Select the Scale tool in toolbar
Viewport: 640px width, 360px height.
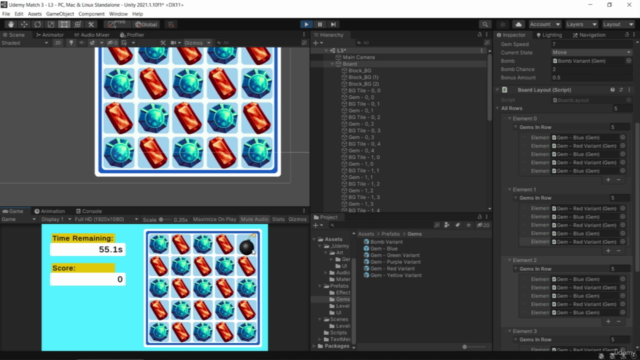tap(51, 24)
